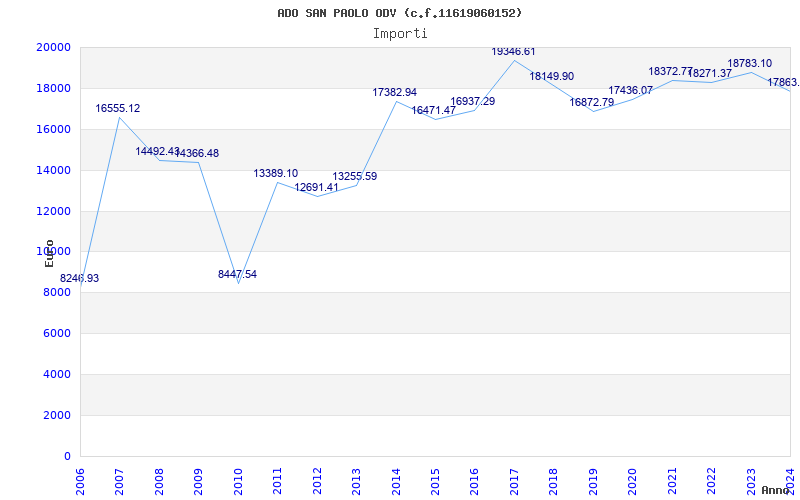Click the y-axis tick label 8000

[x=57, y=293]
